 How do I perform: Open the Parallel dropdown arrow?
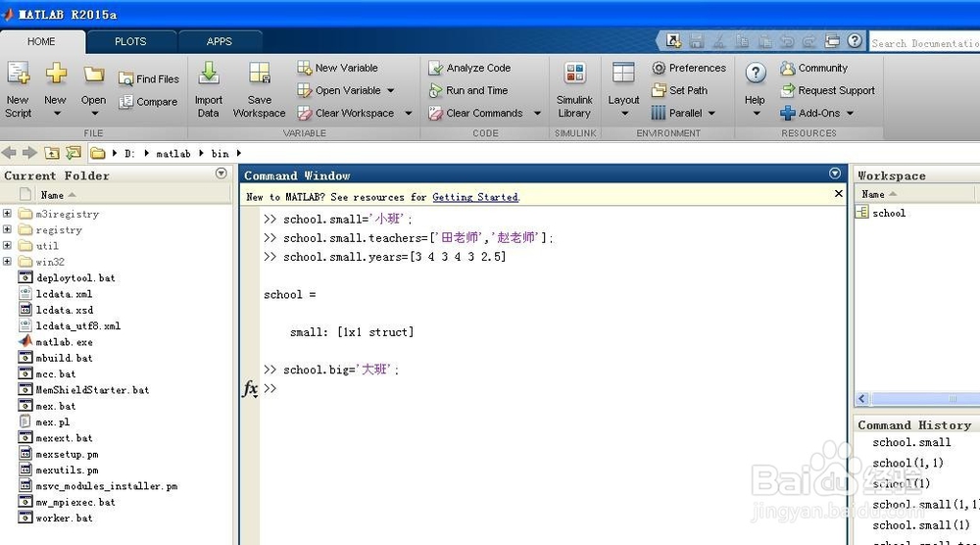tap(711, 113)
